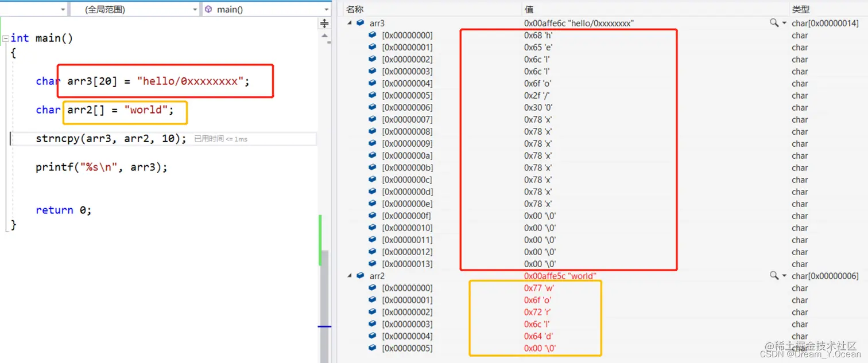Click the variable icon of arr3 [0x00000008]

click(373, 131)
